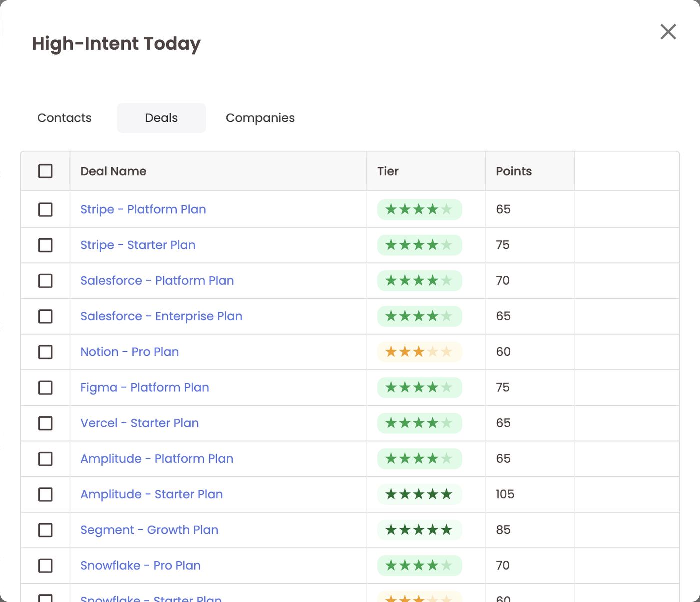Toggle the select-all checkbox in header

pos(45,171)
